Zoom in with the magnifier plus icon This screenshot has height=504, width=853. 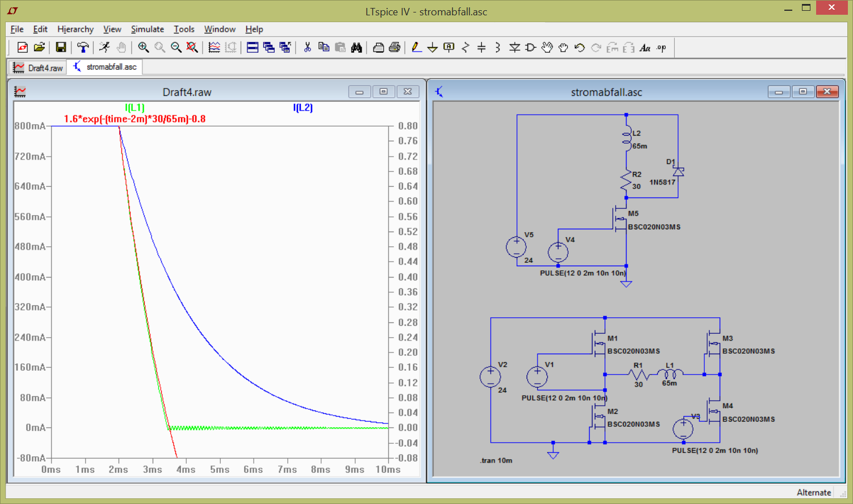[x=144, y=48]
